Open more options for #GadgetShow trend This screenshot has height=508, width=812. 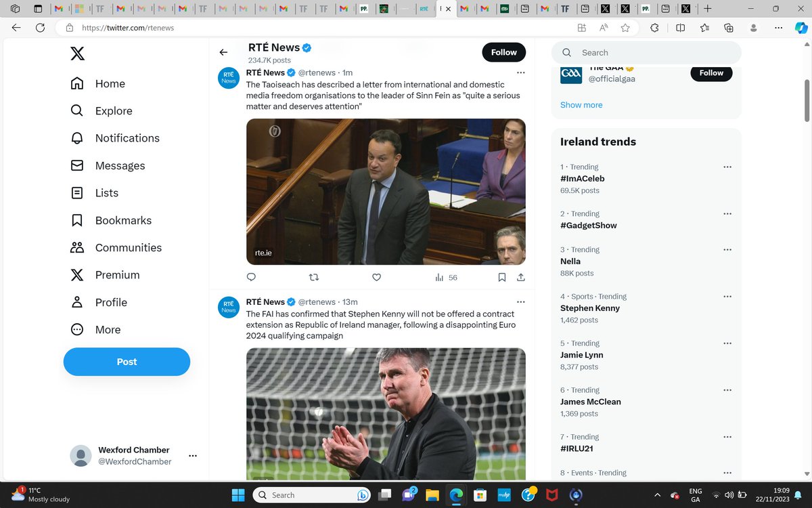pyautogui.click(x=727, y=213)
